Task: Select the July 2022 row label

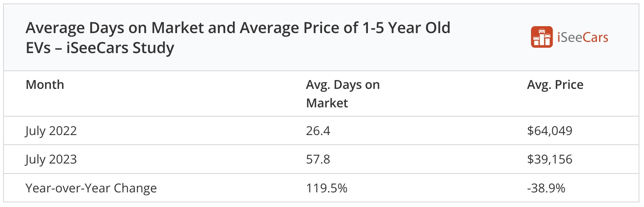Action: [x=51, y=131]
